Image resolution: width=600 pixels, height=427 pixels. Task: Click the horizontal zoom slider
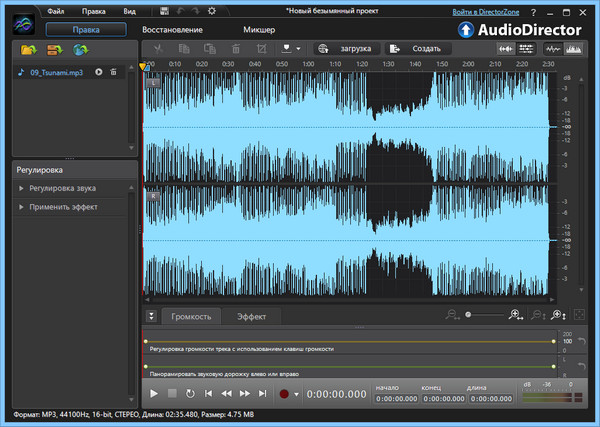click(x=487, y=316)
